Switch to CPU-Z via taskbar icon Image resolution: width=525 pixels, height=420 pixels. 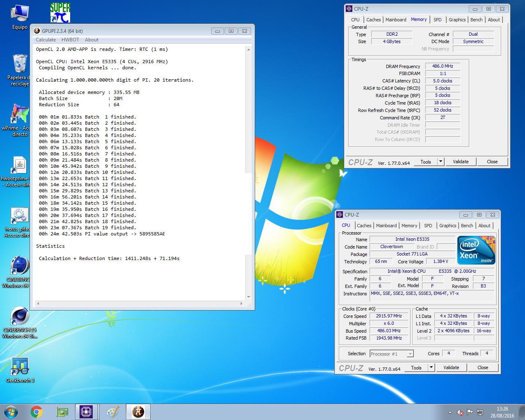pos(87,412)
